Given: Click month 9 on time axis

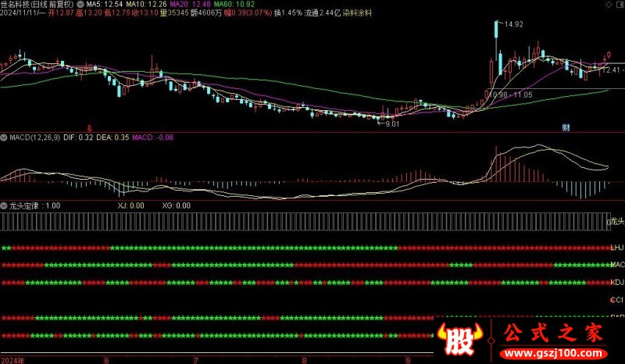Looking at the screenshot, I should pos(408,360).
